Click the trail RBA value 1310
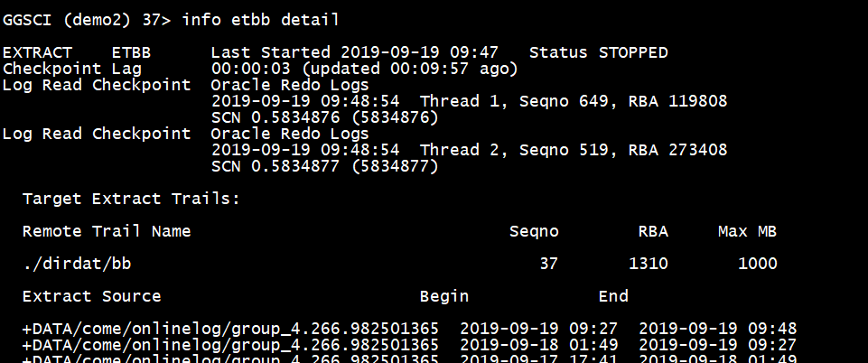Screen dimensions: 868x363 coord(648,264)
